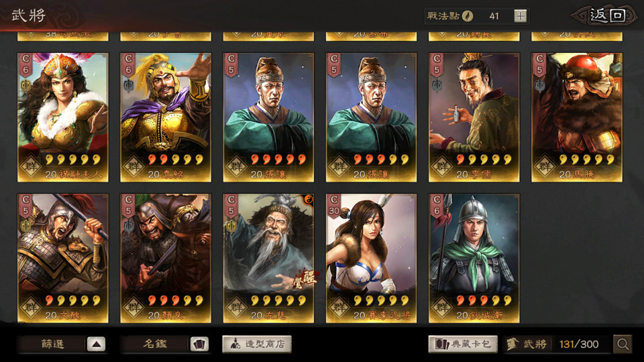Viewport: 644px width, 362px height.
Task: Expand the 篩選 filter arrow
Action: click(96, 344)
